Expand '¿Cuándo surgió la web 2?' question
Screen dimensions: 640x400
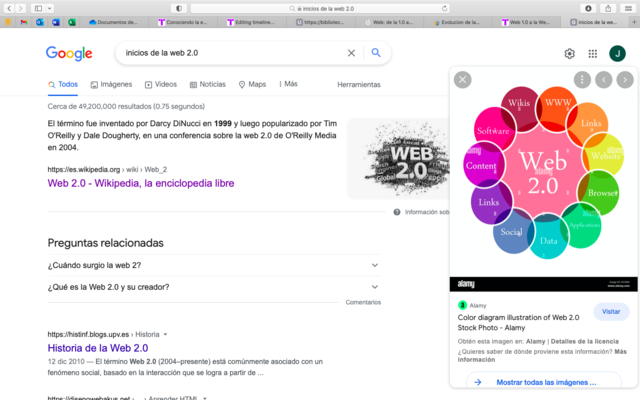click(214, 265)
